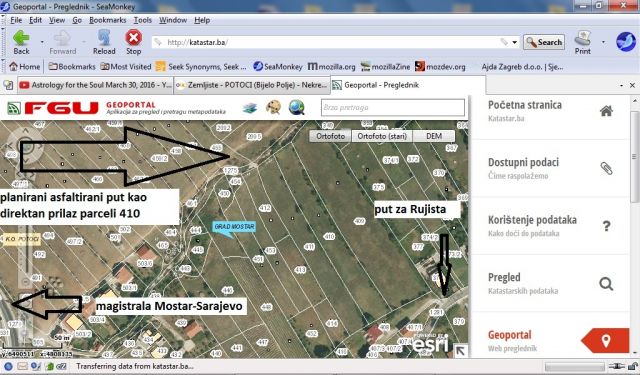Click the home icon beside Početna stranica
This screenshot has width=640, height=375.
(606, 111)
